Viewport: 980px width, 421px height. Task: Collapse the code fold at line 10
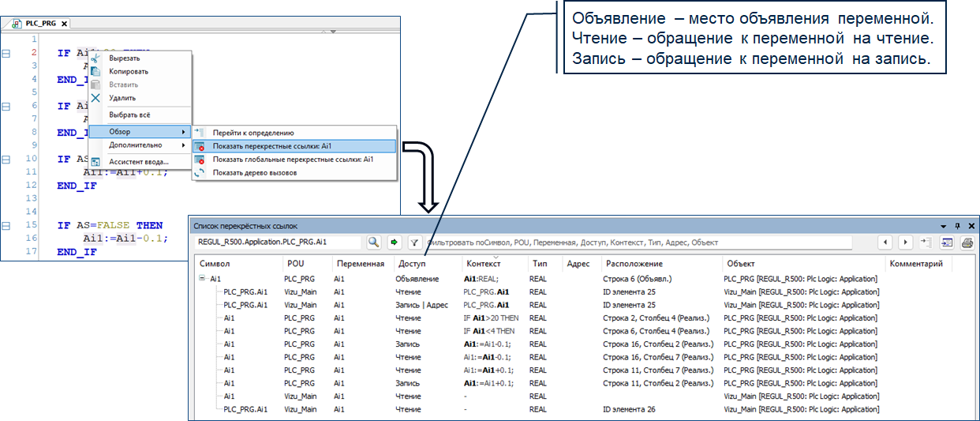click(6, 159)
